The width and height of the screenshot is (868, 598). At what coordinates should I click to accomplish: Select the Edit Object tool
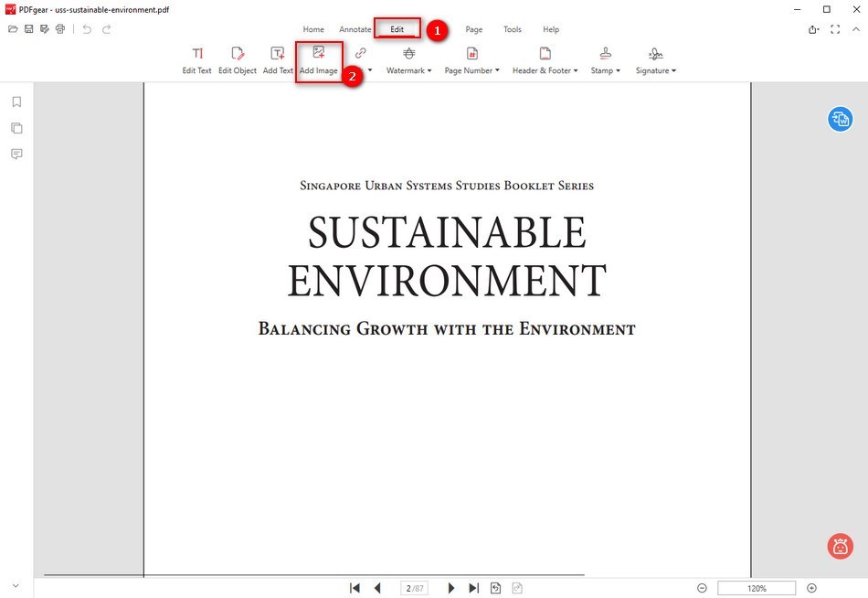click(238, 59)
